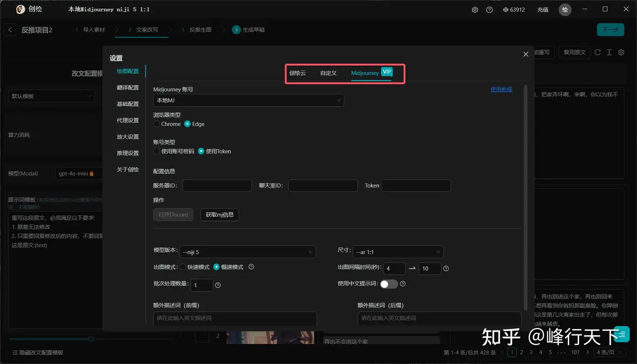Open the gear icon beside text format icon
Screen dimensions: 637x364
tap(621, 52)
